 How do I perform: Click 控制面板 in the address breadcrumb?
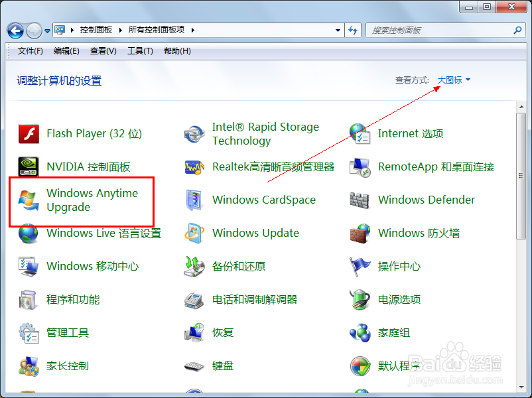click(96, 30)
